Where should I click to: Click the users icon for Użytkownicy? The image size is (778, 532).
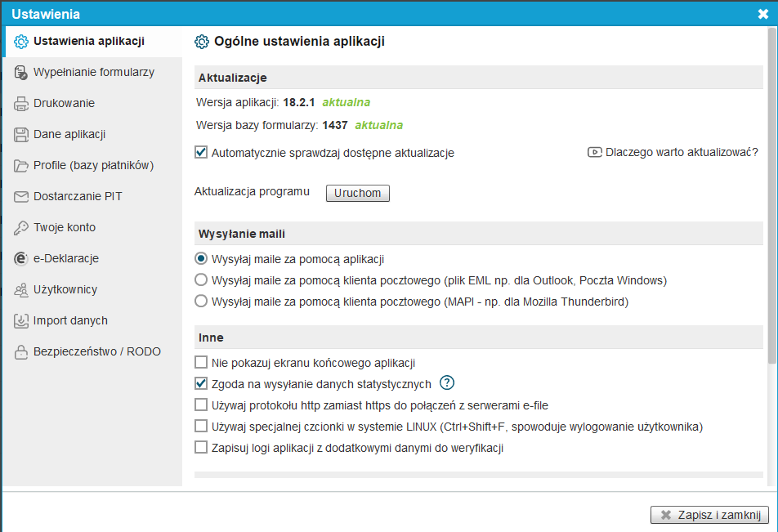coord(21,290)
